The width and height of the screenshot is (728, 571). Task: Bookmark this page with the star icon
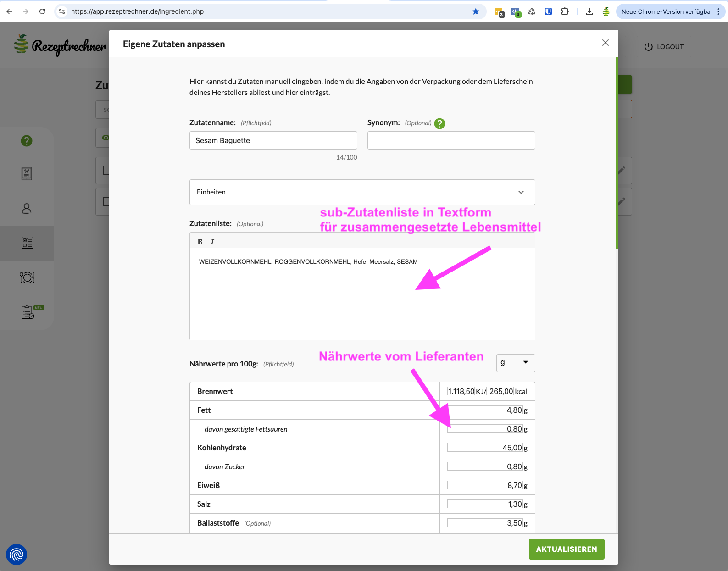click(x=476, y=11)
